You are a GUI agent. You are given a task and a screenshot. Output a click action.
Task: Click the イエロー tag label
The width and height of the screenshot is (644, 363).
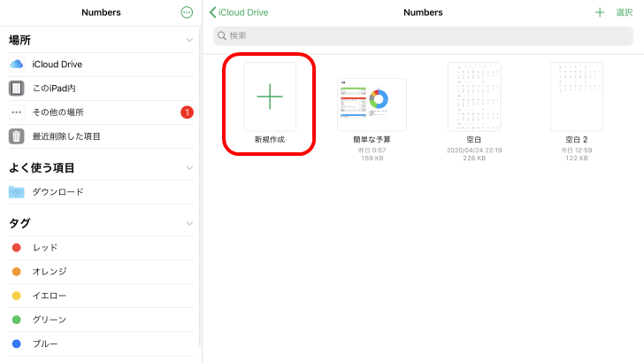pos(50,296)
